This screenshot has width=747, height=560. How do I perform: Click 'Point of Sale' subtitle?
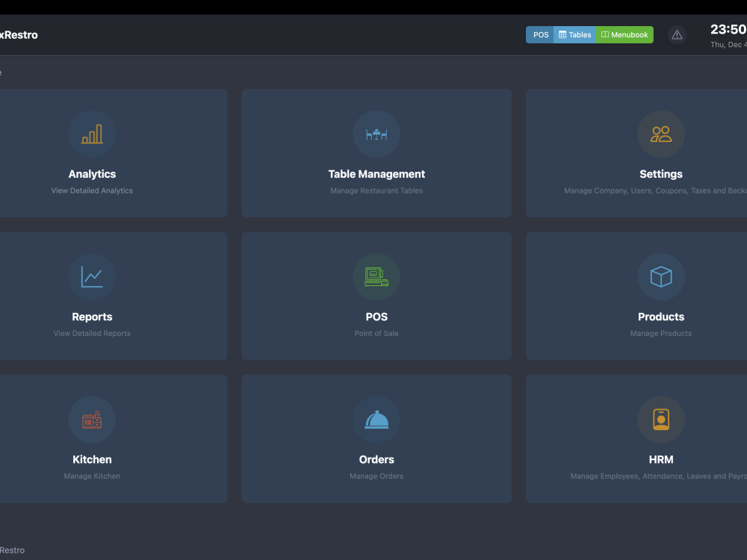coord(376,333)
